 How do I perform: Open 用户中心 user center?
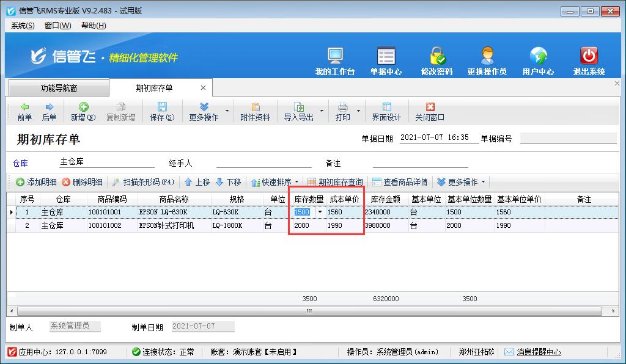click(x=538, y=61)
